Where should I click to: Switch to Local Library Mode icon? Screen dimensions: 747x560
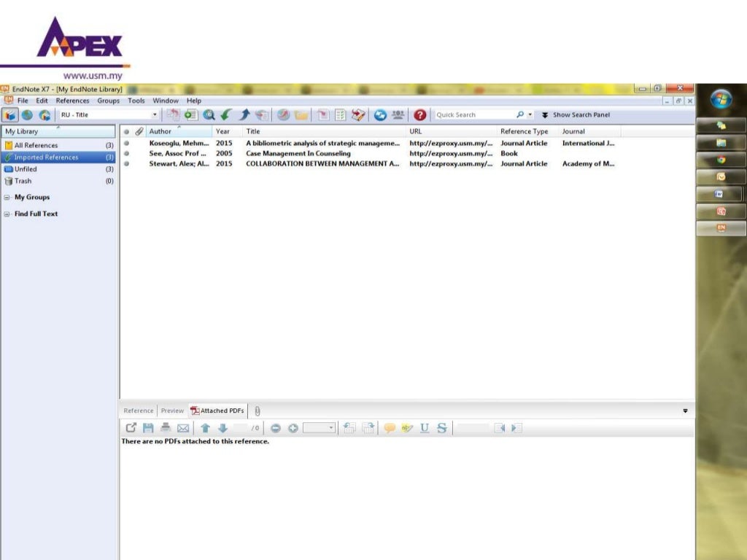[x=10, y=114]
